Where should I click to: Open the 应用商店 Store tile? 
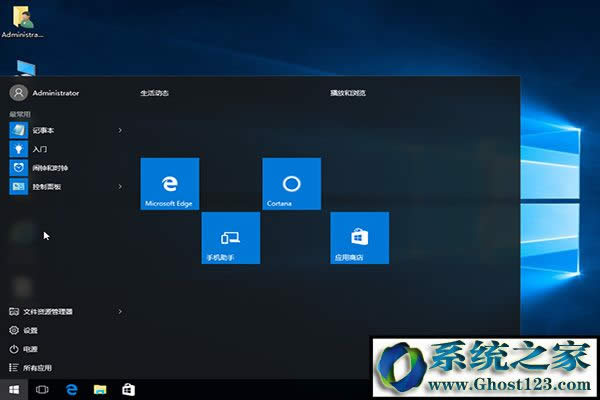click(x=359, y=237)
